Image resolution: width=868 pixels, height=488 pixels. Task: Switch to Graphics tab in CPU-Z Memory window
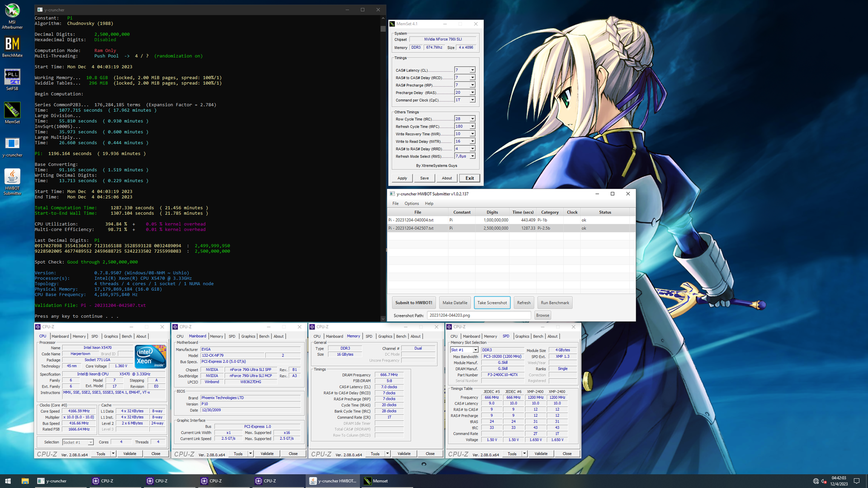click(x=385, y=336)
